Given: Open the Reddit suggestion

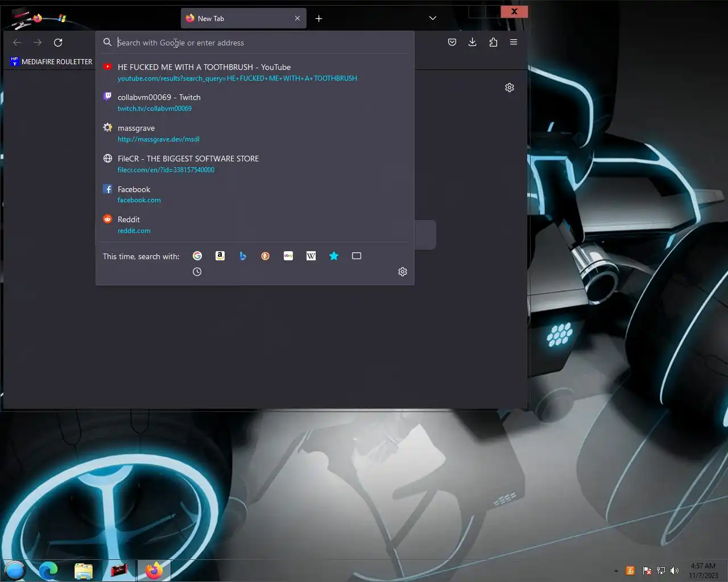Looking at the screenshot, I should pyautogui.click(x=255, y=225).
